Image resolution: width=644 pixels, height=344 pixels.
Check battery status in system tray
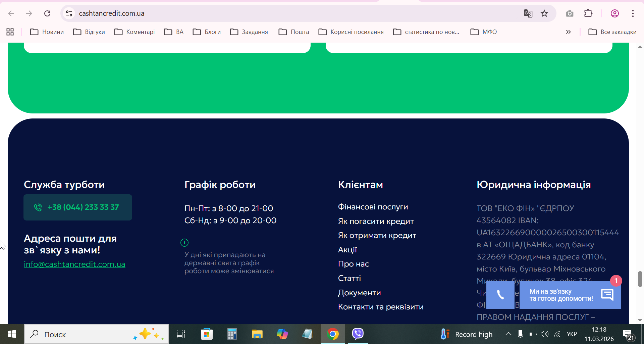click(533, 334)
